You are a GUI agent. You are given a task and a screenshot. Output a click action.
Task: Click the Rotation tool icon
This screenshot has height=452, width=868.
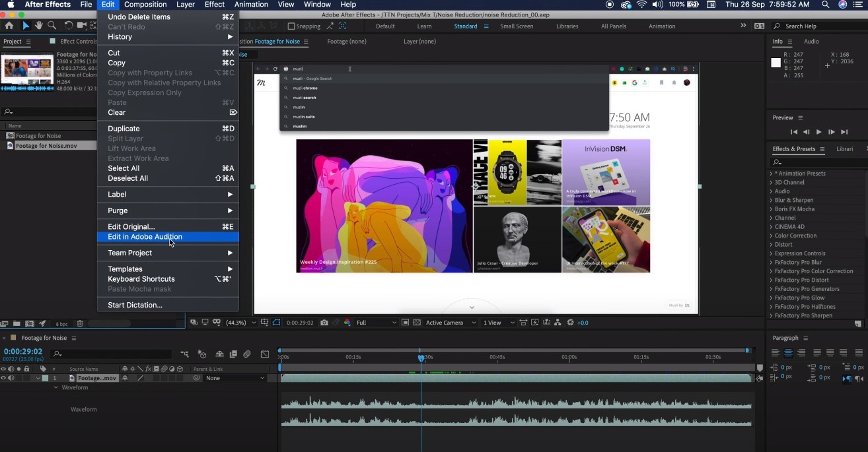tap(69, 26)
